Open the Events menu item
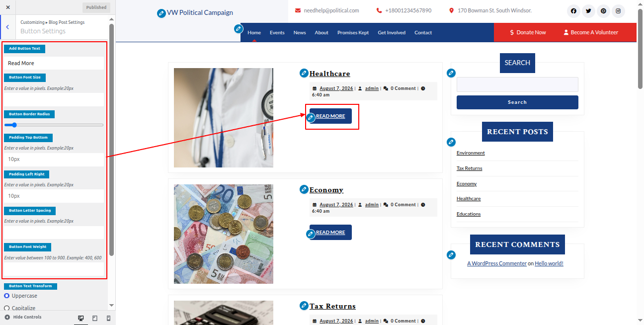644x325 pixels. tap(277, 33)
